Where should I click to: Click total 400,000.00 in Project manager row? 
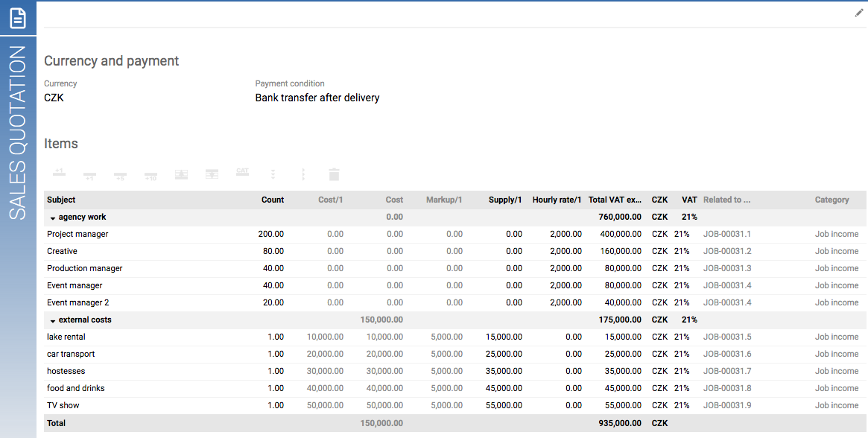(621, 234)
